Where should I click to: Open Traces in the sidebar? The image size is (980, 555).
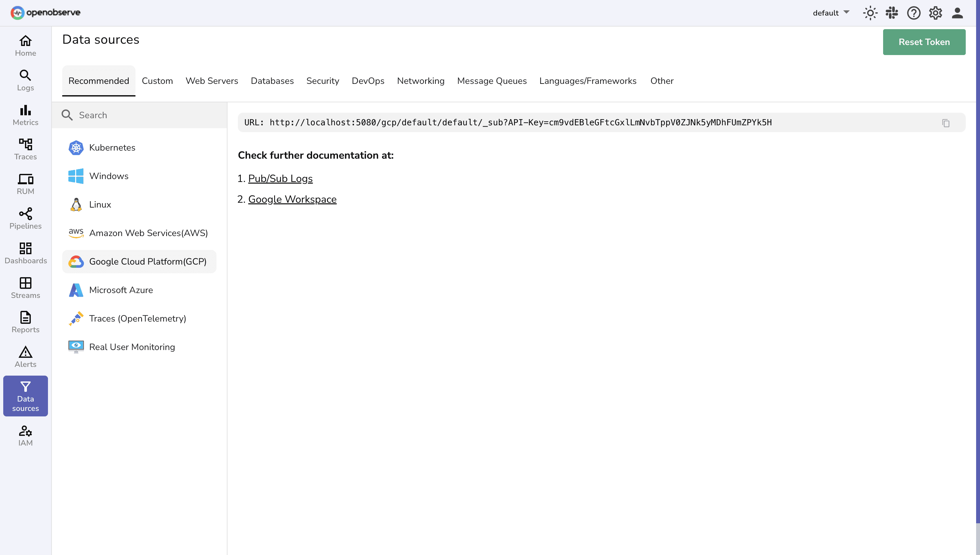coord(25,149)
